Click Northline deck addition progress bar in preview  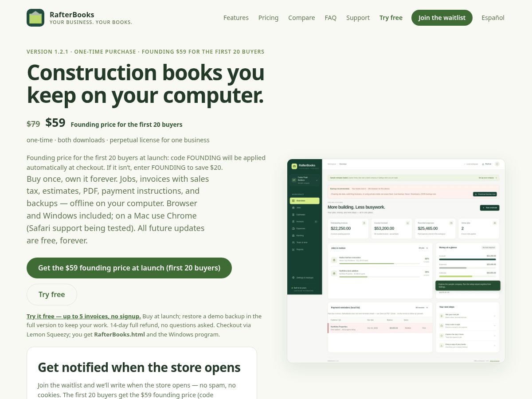(379, 277)
